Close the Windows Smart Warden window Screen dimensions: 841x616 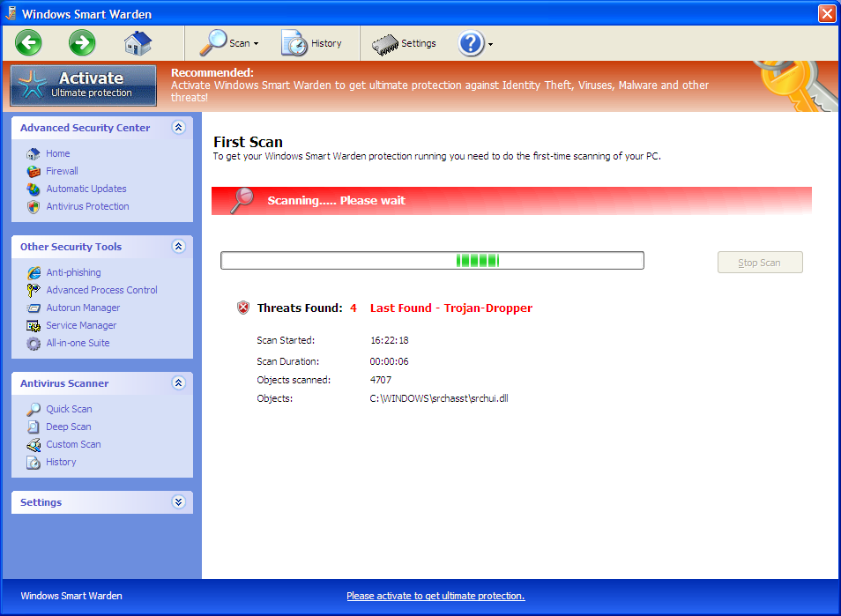coord(827,13)
